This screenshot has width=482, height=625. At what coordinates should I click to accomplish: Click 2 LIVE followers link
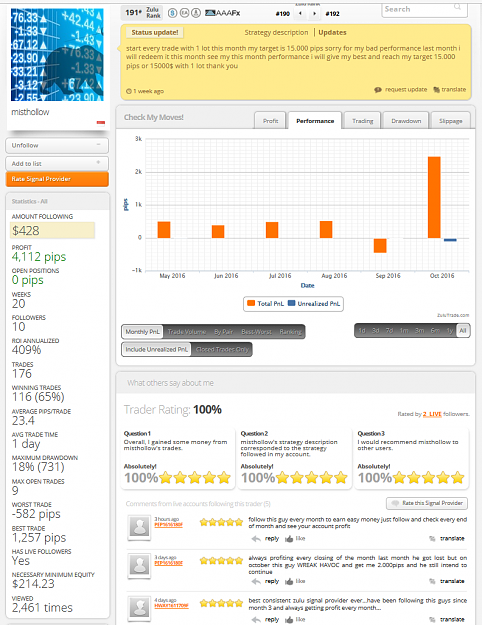[432, 414]
